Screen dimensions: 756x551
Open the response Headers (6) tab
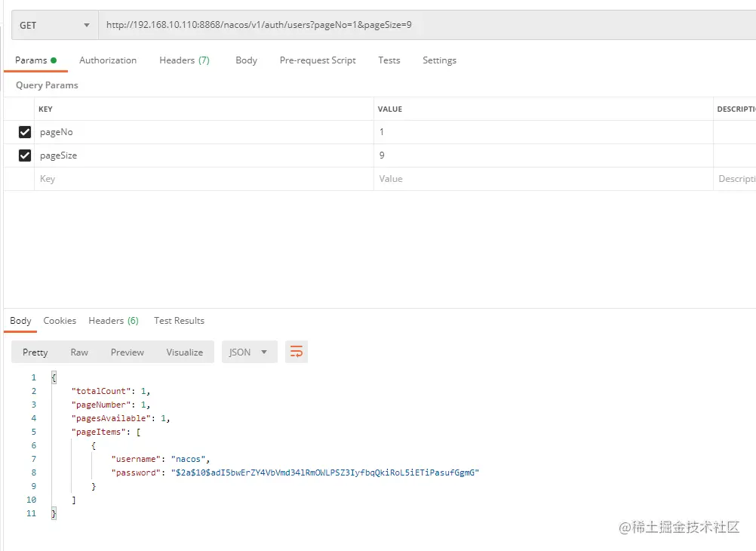[113, 321]
